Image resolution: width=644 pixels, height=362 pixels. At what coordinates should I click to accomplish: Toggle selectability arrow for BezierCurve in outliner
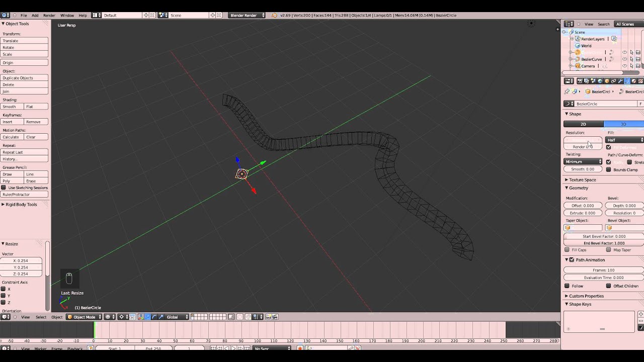coord(631,59)
